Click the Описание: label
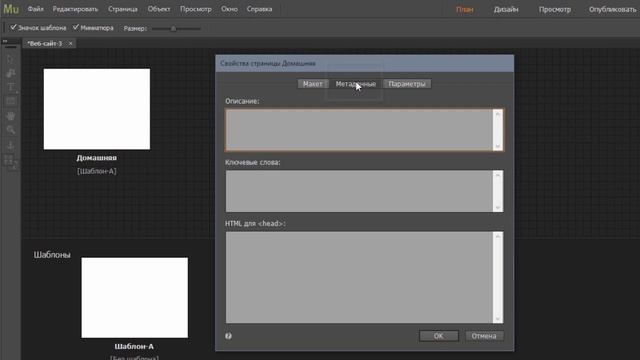Viewport: 640px width, 360px height. [242, 101]
